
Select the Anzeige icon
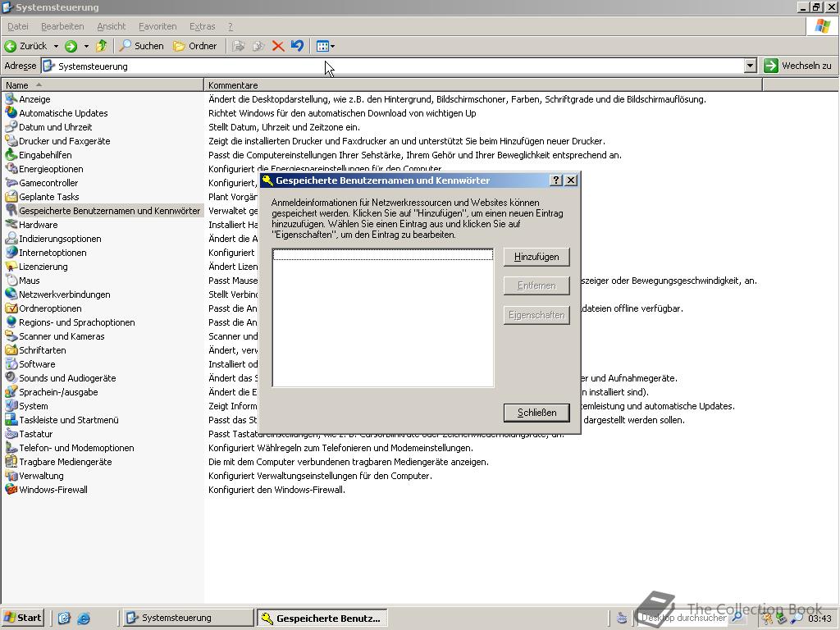(x=11, y=98)
